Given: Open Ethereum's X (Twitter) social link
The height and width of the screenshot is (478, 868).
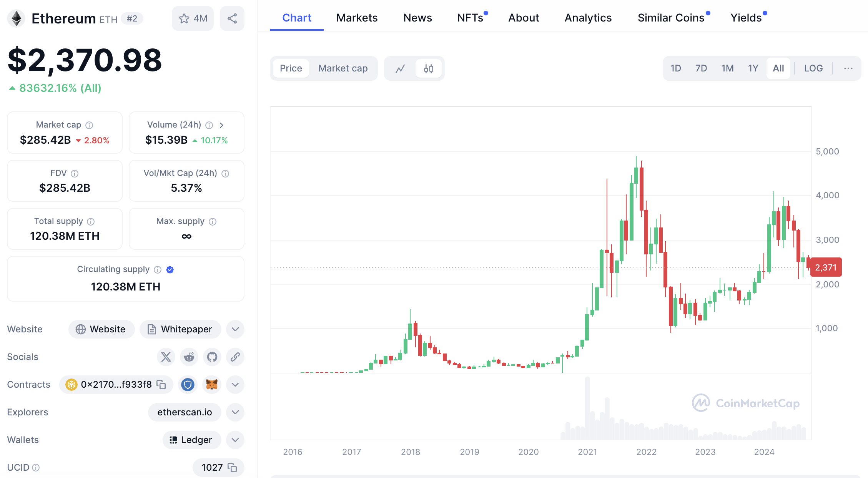Looking at the screenshot, I should 166,357.
